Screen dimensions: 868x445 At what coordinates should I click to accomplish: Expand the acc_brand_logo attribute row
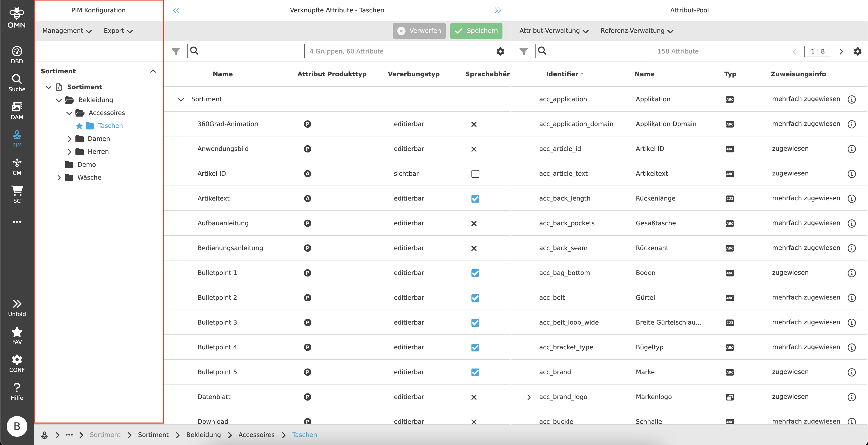tap(529, 397)
